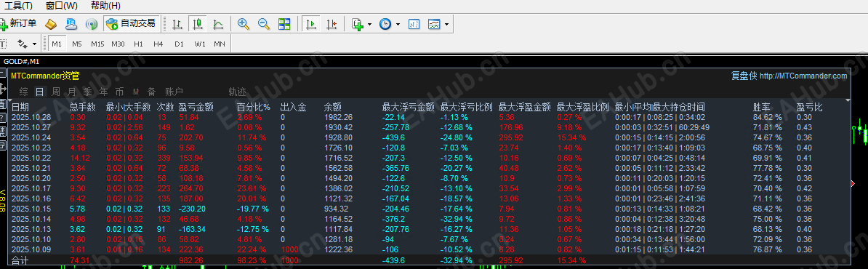The width and height of the screenshot is (868, 269).
Task: Switch to the 周 weekly tab
Action: 56,92
